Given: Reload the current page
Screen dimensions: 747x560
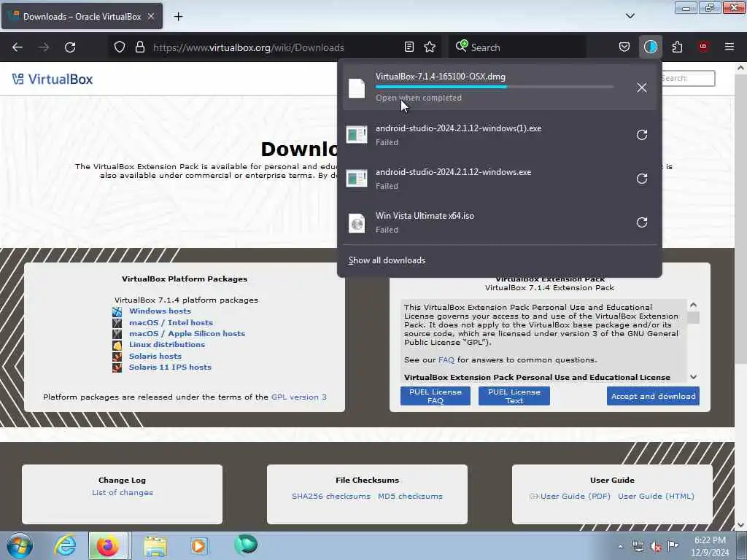Looking at the screenshot, I should tap(70, 47).
